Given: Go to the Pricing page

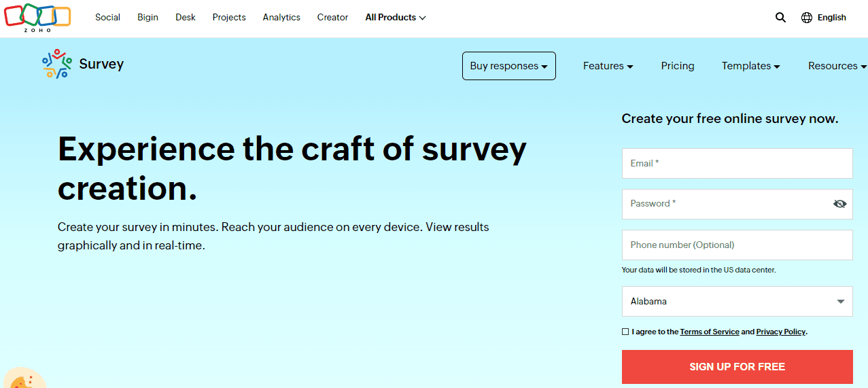Looking at the screenshot, I should (678, 66).
